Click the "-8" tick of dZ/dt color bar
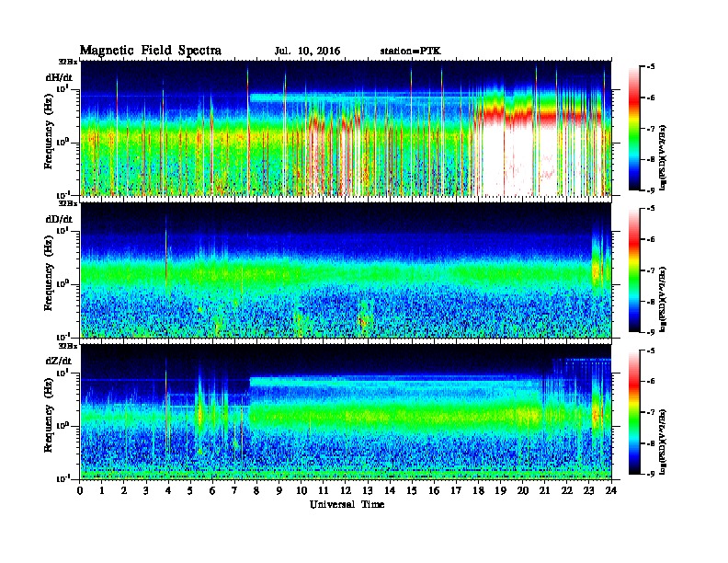The width and height of the screenshot is (728, 563). coord(651,443)
